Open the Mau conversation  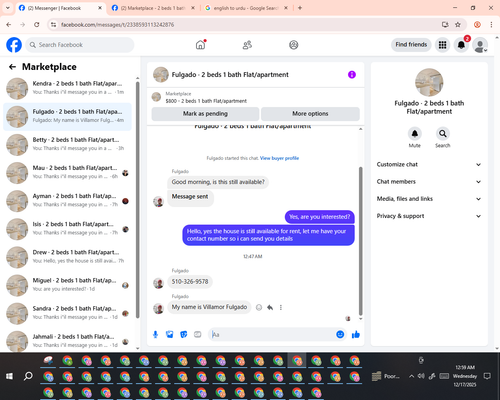[67, 173]
